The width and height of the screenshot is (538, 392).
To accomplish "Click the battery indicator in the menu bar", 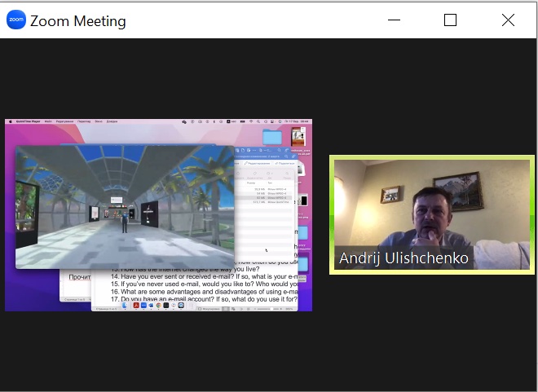I will [x=243, y=121].
